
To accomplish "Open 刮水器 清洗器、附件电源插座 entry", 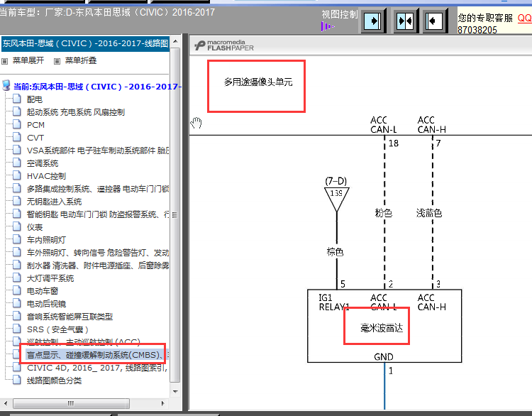I will 98,266.
